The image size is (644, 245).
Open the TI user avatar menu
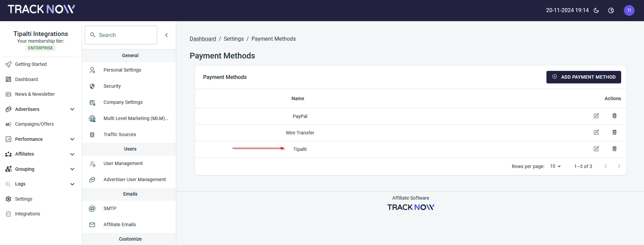point(629,10)
